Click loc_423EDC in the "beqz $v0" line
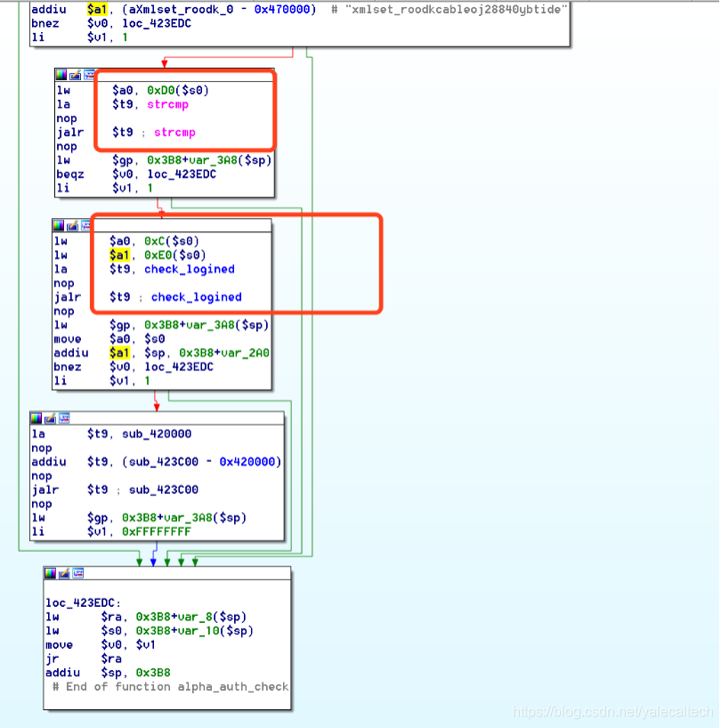Viewport: 721px width, 728px height. pyautogui.click(x=182, y=174)
